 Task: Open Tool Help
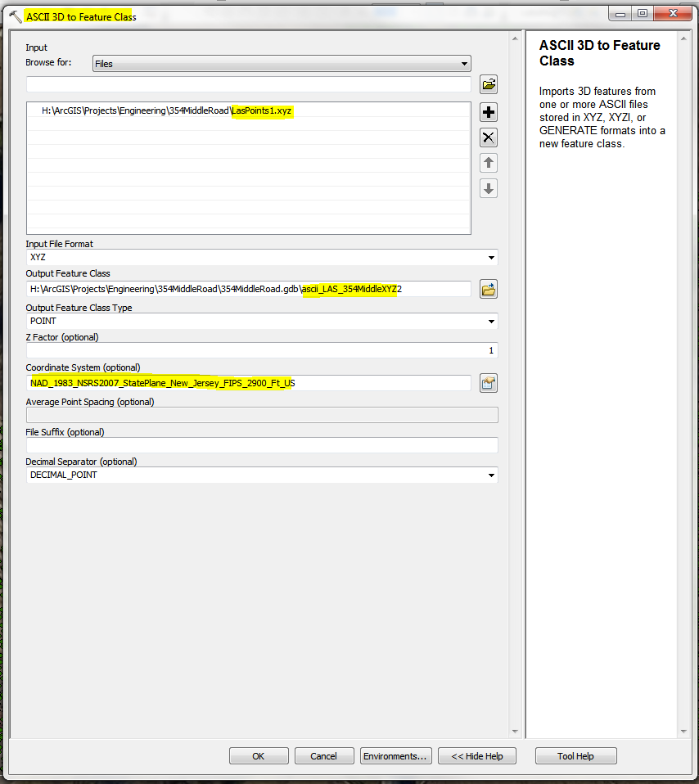[575, 756]
